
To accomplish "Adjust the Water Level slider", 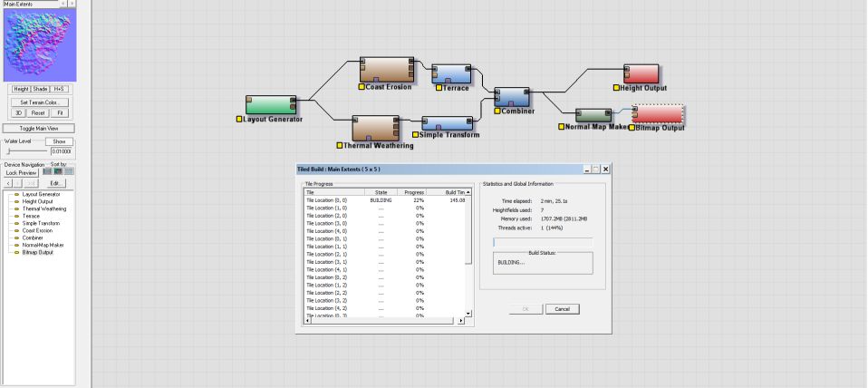I will tap(9, 150).
